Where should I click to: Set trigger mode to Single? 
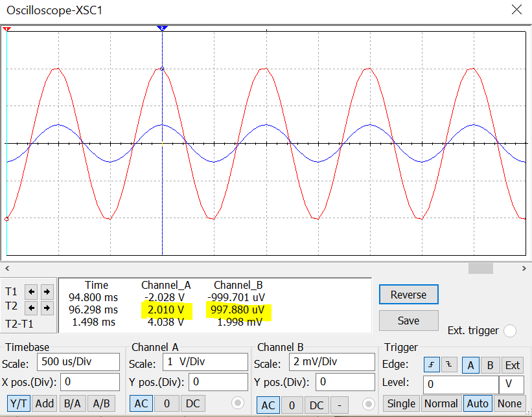click(402, 403)
